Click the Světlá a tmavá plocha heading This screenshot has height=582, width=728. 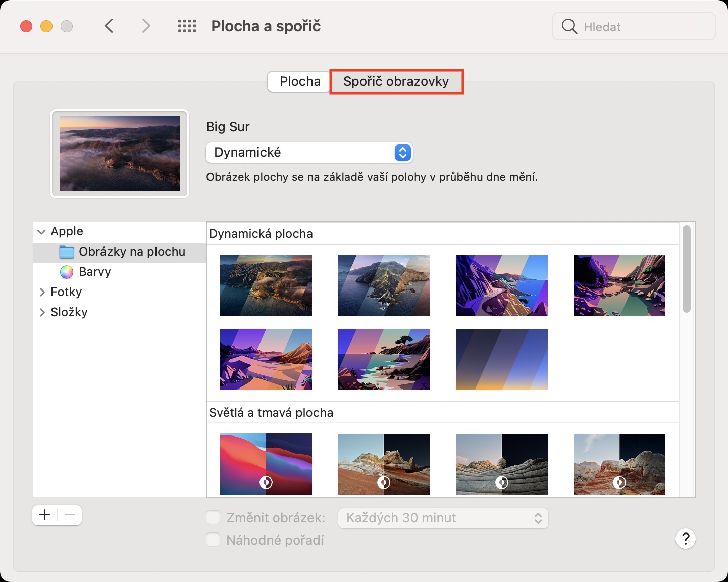[271, 413]
